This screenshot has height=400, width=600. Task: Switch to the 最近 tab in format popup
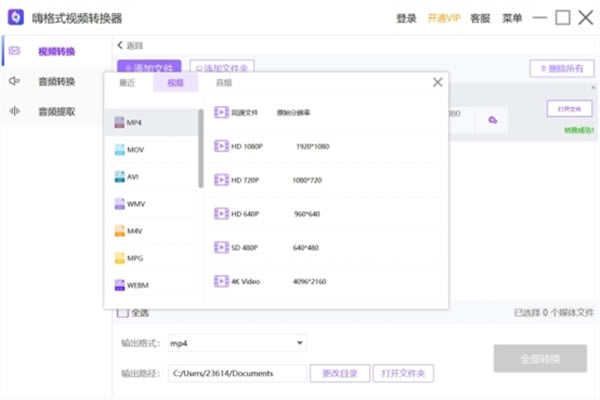point(127,83)
